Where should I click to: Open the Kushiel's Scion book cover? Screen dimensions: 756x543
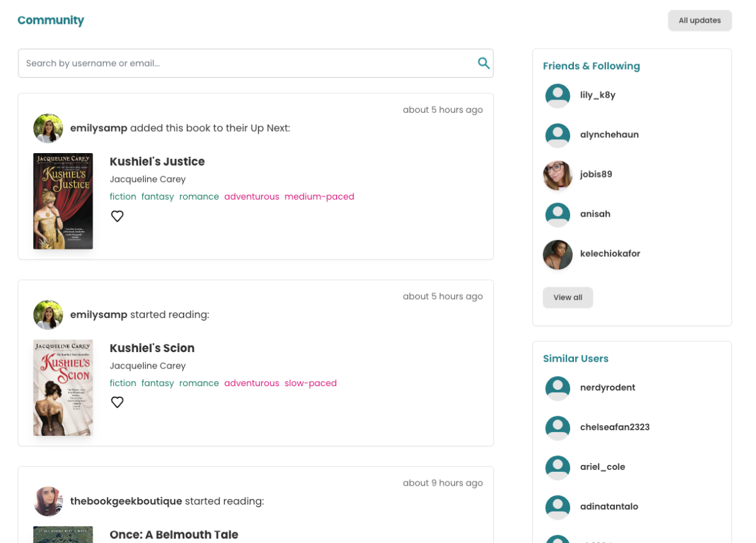point(63,387)
